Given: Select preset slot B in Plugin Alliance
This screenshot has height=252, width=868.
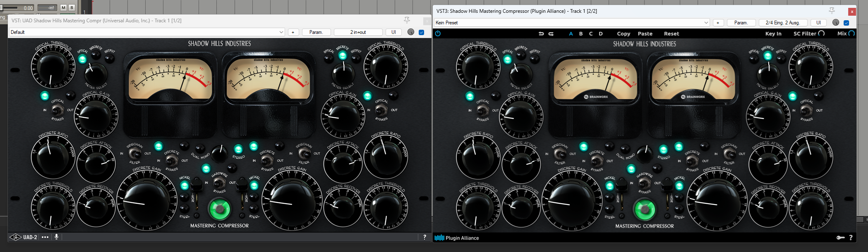Looking at the screenshot, I should [x=581, y=34].
